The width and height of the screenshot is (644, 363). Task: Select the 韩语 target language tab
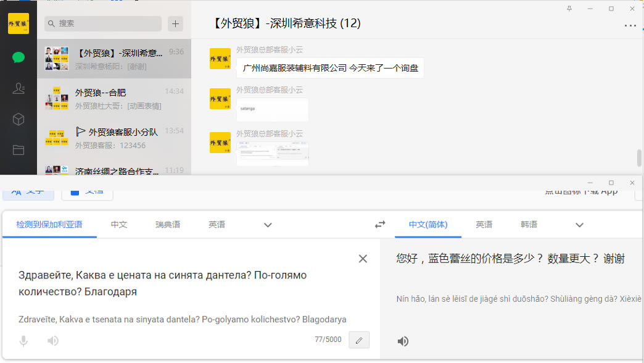[x=529, y=225]
